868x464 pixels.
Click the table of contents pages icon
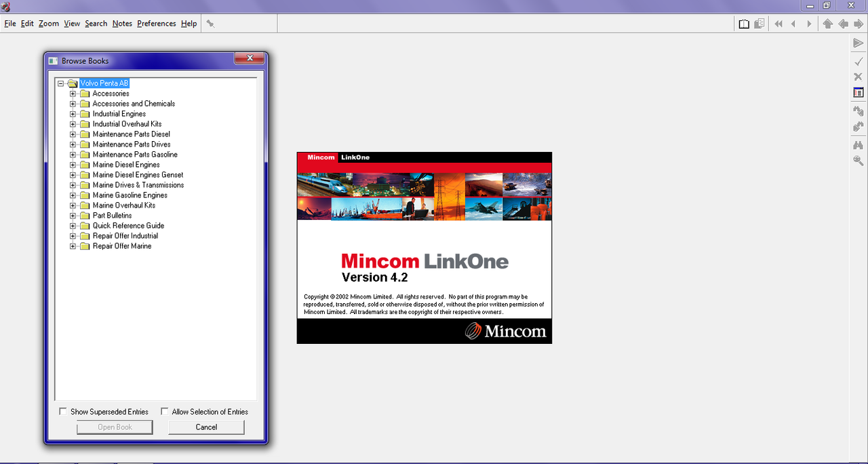point(759,24)
